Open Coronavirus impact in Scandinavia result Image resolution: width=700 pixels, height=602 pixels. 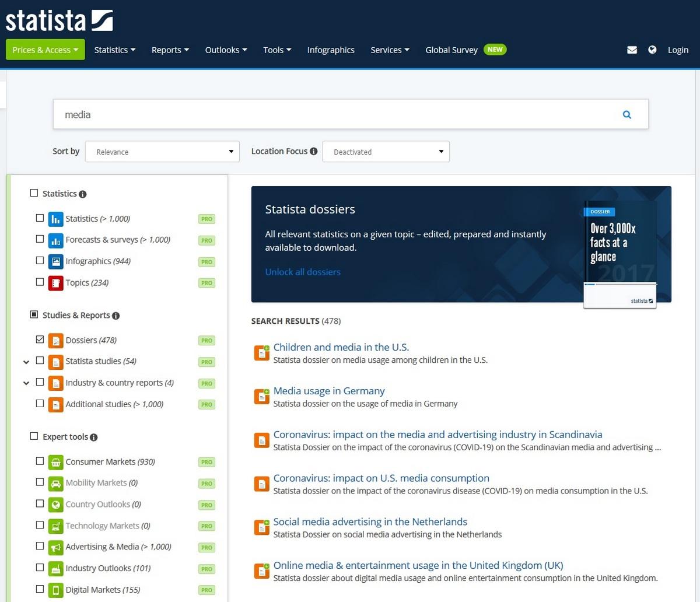(x=438, y=435)
